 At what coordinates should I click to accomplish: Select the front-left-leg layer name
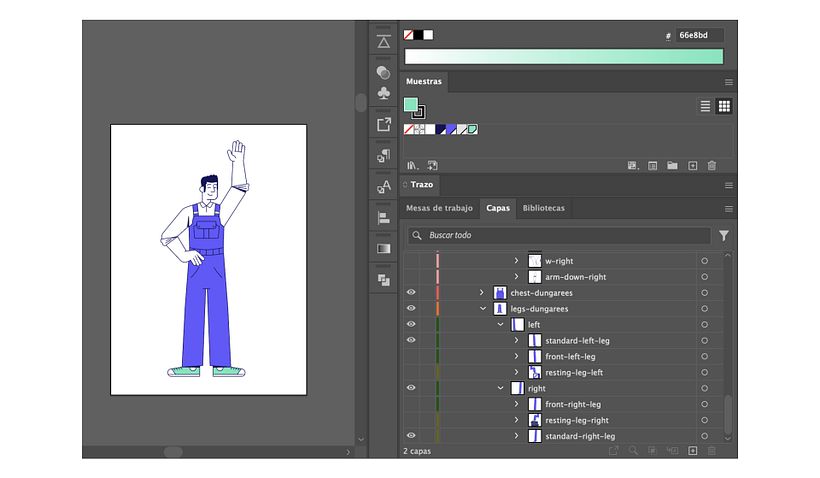(570, 357)
